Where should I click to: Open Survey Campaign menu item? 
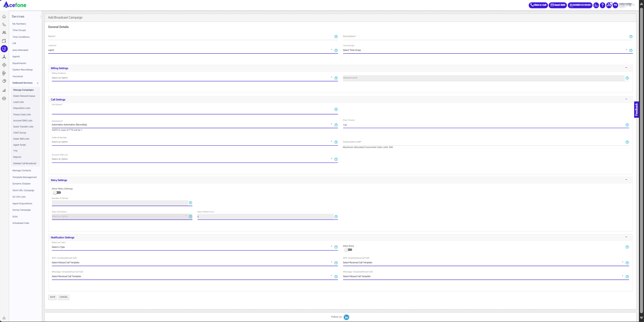point(22,210)
